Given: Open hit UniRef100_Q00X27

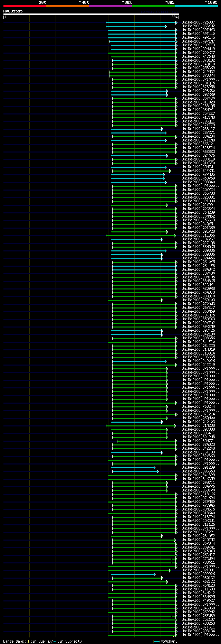Looking at the screenshot, I should (x=198, y=53).
